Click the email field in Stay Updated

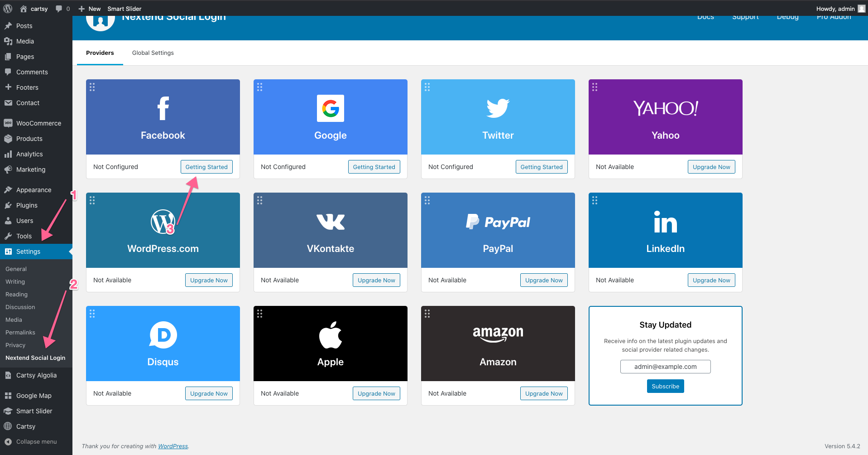665,367
